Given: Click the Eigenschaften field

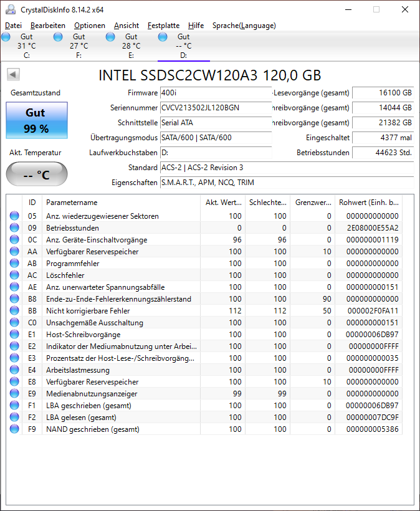Looking at the screenshot, I should [x=287, y=183].
